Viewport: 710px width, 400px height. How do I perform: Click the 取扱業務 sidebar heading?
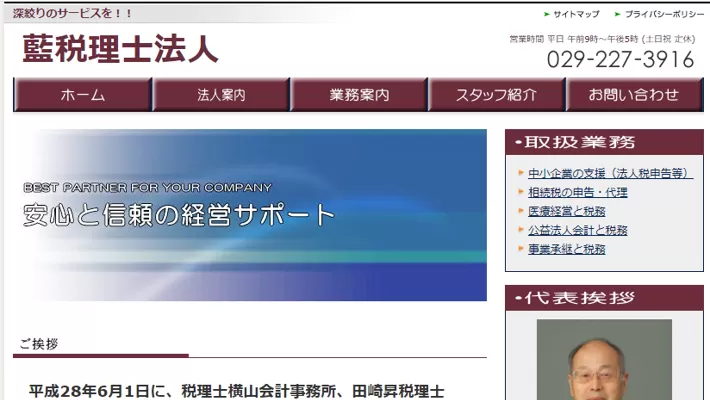tap(604, 142)
